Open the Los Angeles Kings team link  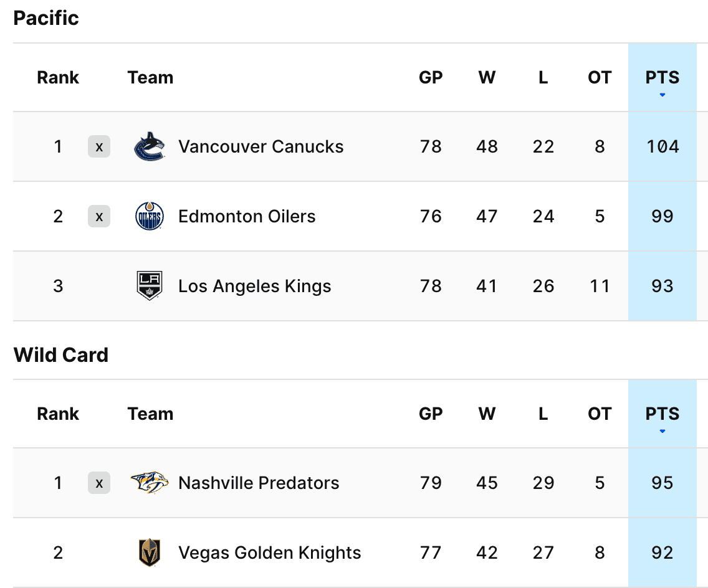254,287
